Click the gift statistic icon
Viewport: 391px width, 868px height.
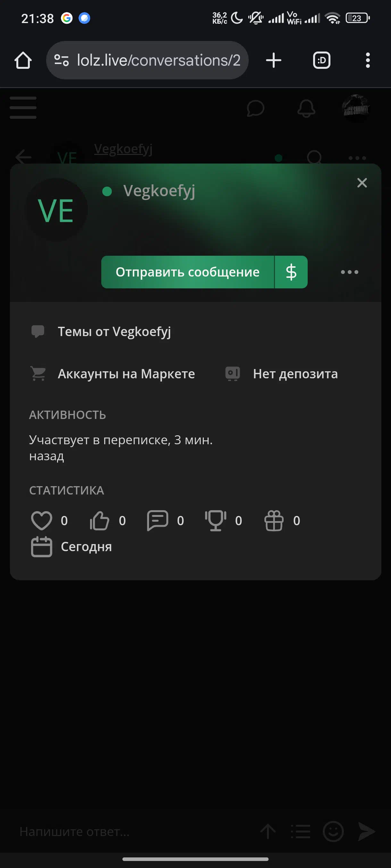point(274,521)
